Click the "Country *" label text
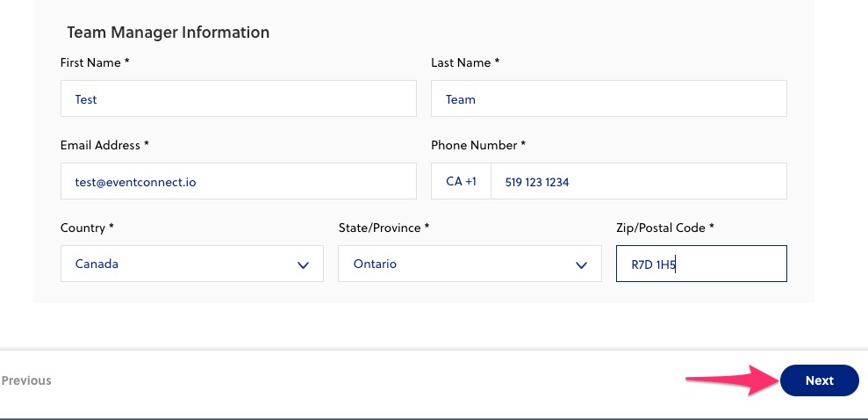 point(87,228)
